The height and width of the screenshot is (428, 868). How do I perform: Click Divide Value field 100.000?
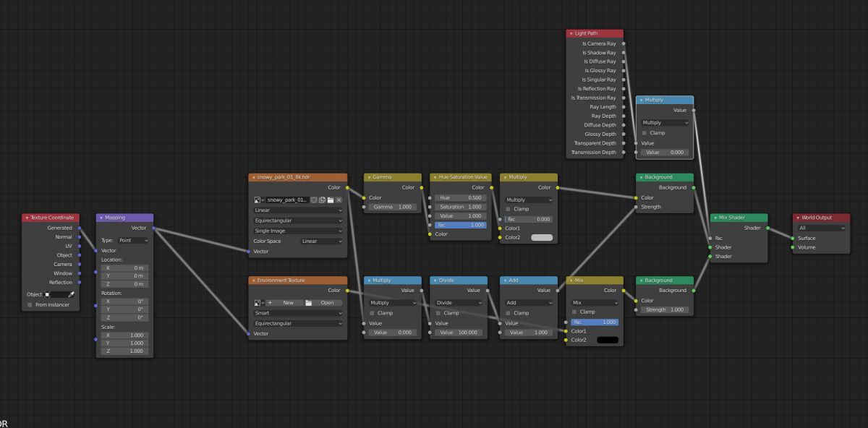tap(458, 333)
